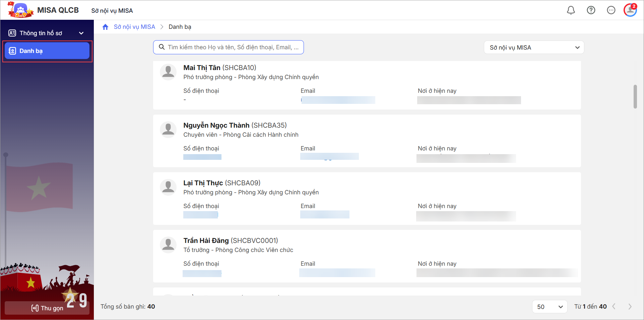Viewport: 644px width, 320px height.
Task: Open the user profile avatar
Action: pyautogui.click(x=630, y=10)
